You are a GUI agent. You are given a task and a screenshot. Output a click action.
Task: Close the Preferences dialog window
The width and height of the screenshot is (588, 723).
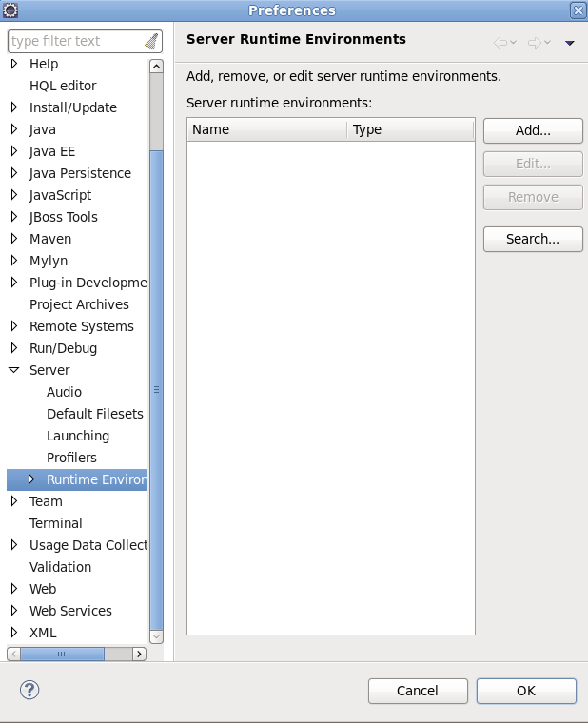tap(578, 10)
